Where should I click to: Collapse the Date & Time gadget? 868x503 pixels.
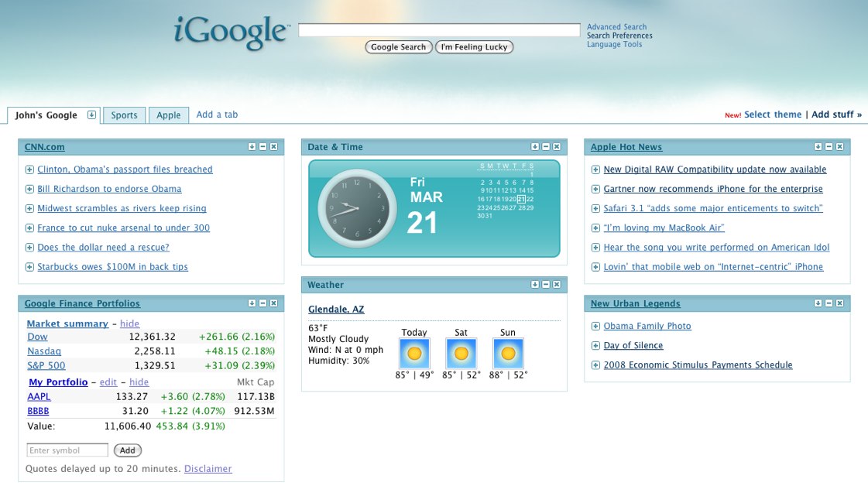click(546, 146)
